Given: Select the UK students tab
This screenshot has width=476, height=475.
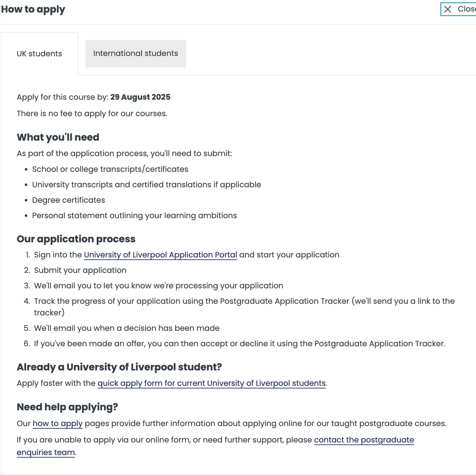Looking at the screenshot, I should (x=39, y=54).
